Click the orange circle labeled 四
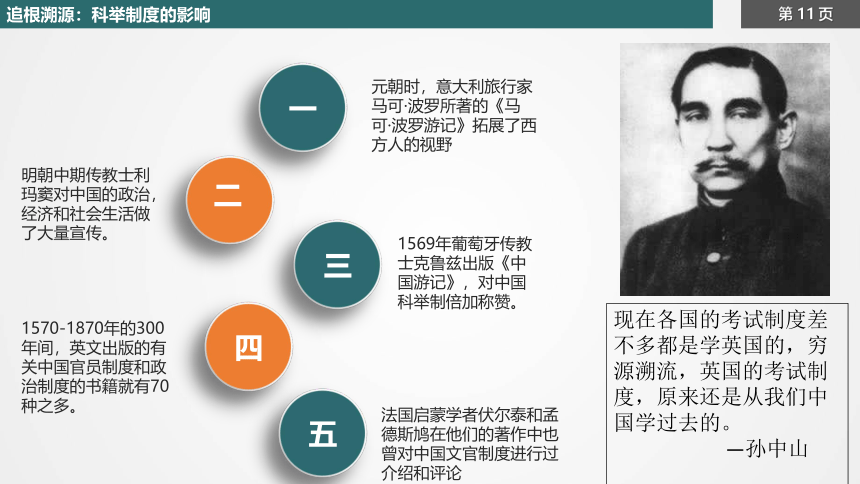 (x=248, y=347)
